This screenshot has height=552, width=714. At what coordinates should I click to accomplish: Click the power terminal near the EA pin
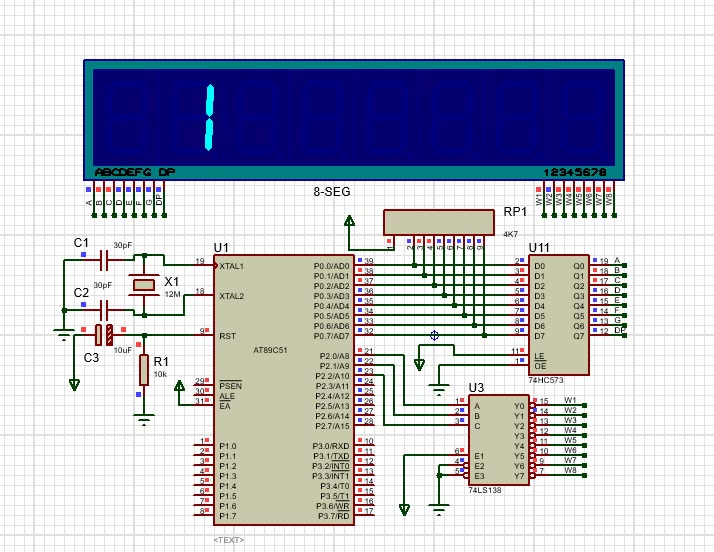(x=180, y=386)
